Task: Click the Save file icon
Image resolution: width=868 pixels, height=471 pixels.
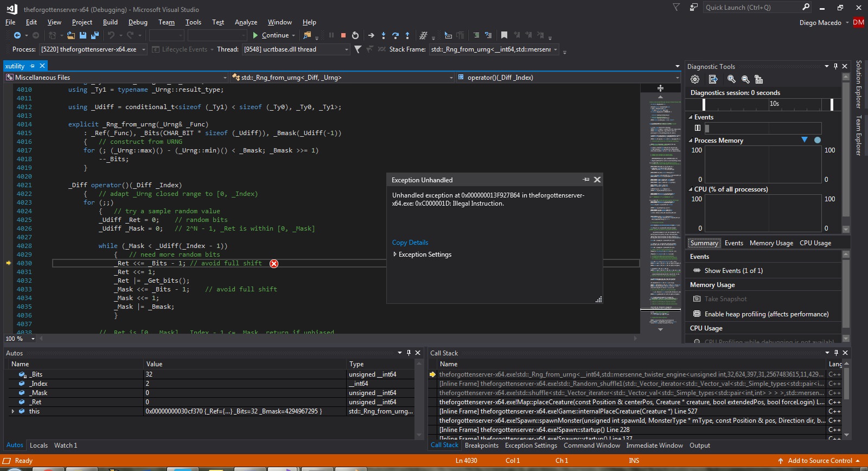Action: pos(83,35)
